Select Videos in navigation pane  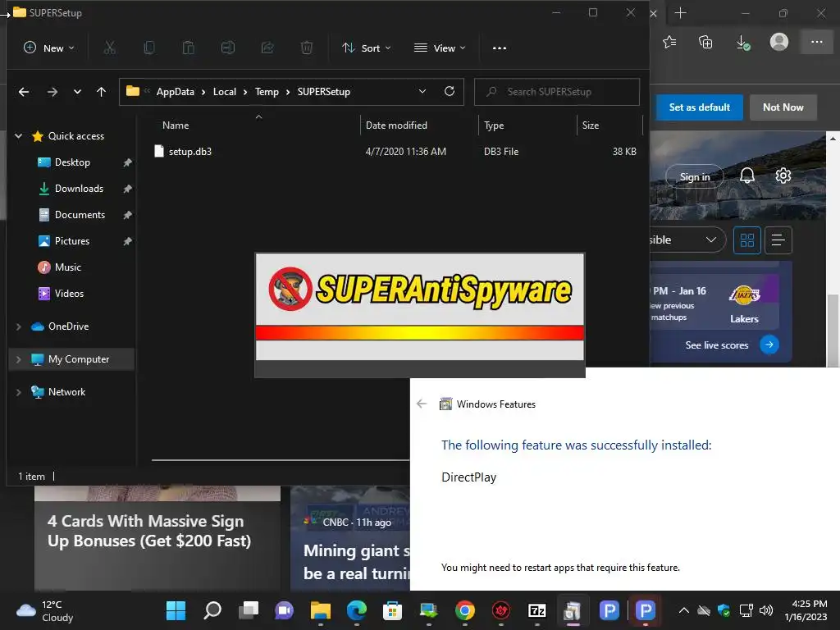(69, 294)
